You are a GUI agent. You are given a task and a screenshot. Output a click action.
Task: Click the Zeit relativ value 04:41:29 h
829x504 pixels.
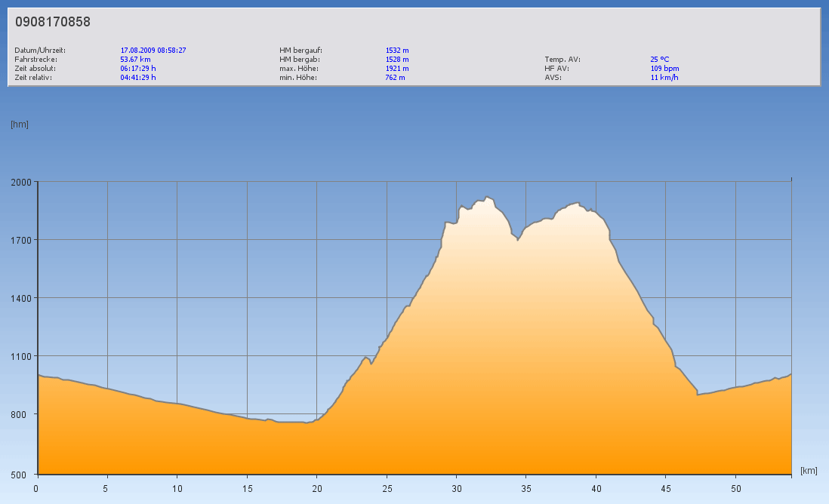(x=138, y=77)
